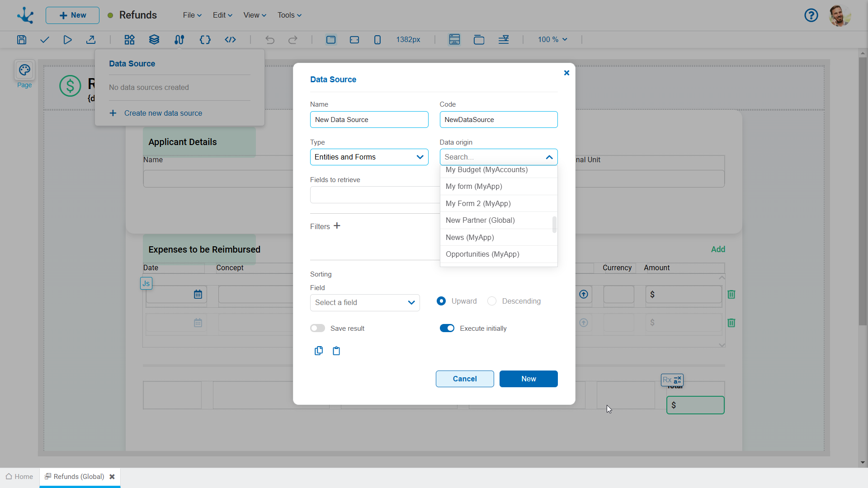The width and height of the screenshot is (868, 488).
Task: Click the Cancel button
Action: (x=465, y=379)
